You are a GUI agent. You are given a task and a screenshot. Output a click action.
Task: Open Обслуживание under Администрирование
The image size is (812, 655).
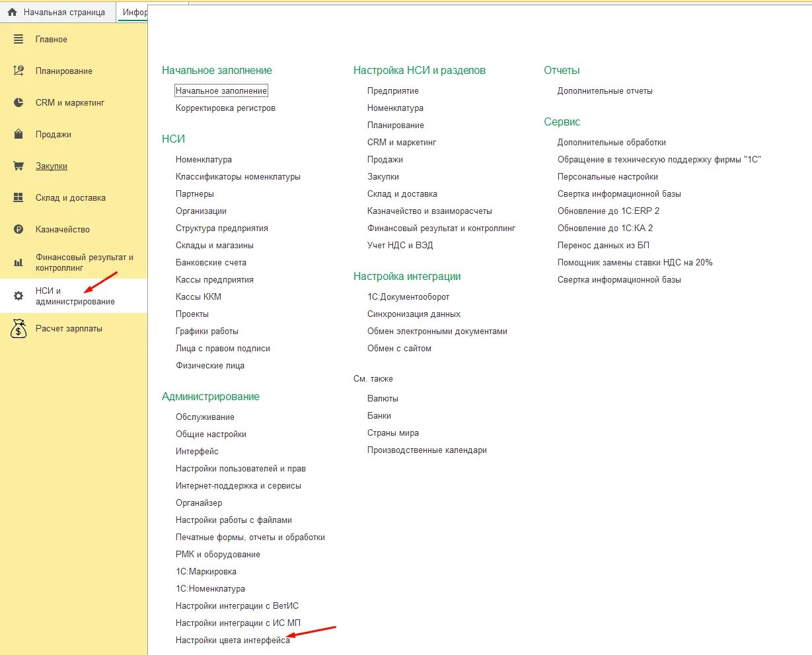point(205,417)
